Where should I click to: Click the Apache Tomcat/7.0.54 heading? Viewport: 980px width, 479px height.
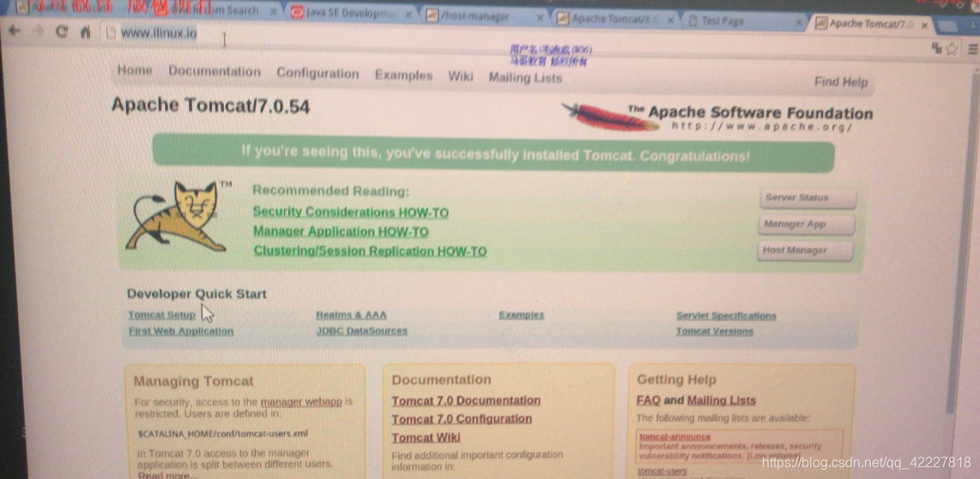[210, 105]
